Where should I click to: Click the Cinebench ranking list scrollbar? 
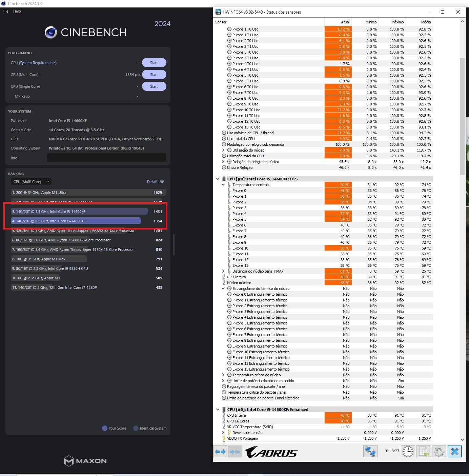click(x=174, y=245)
